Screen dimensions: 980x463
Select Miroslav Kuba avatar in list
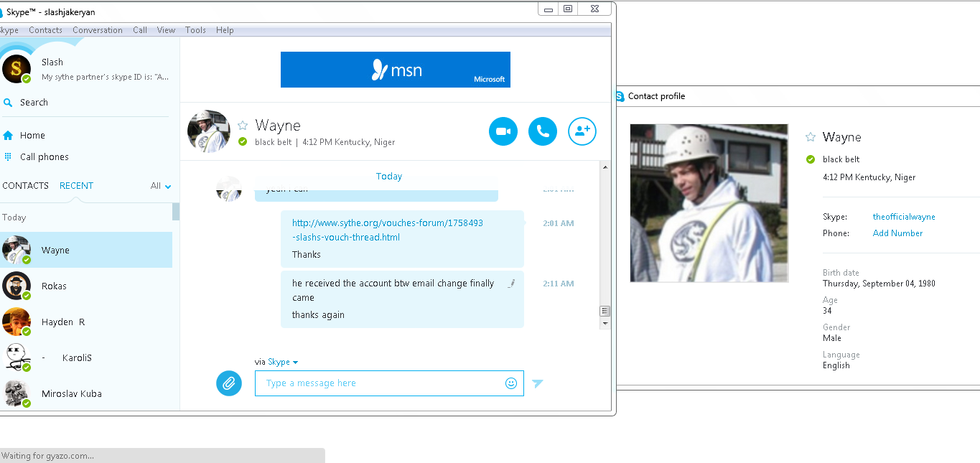17,393
